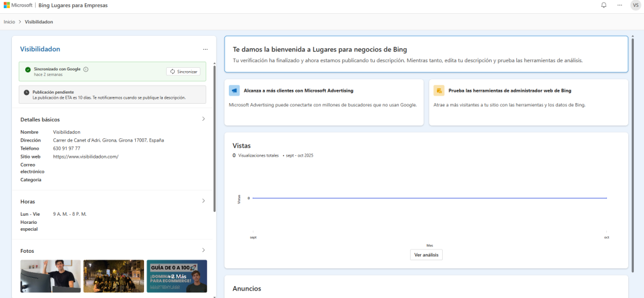
Task: Click the info icon beside Sincronizado con Google
Action: coord(86,69)
